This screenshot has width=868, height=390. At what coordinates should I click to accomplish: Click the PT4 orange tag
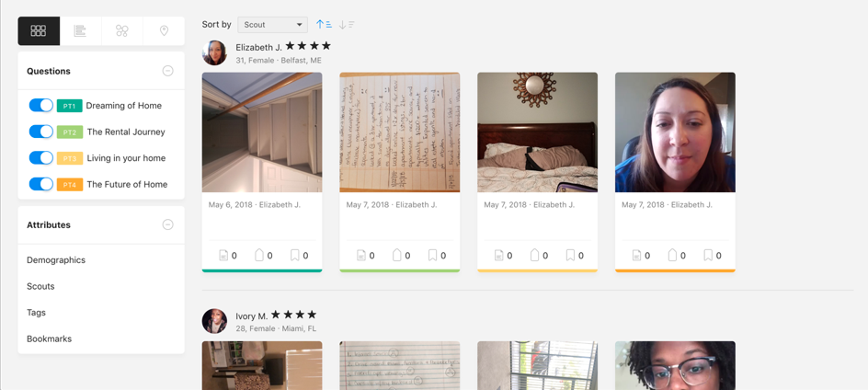69,185
